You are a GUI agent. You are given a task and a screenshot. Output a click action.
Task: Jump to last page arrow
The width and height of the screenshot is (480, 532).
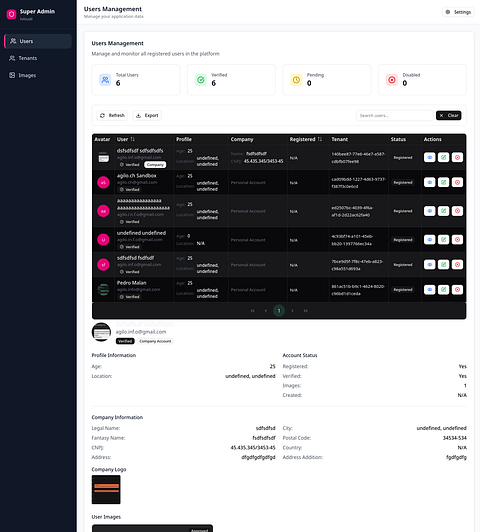click(305, 311)
